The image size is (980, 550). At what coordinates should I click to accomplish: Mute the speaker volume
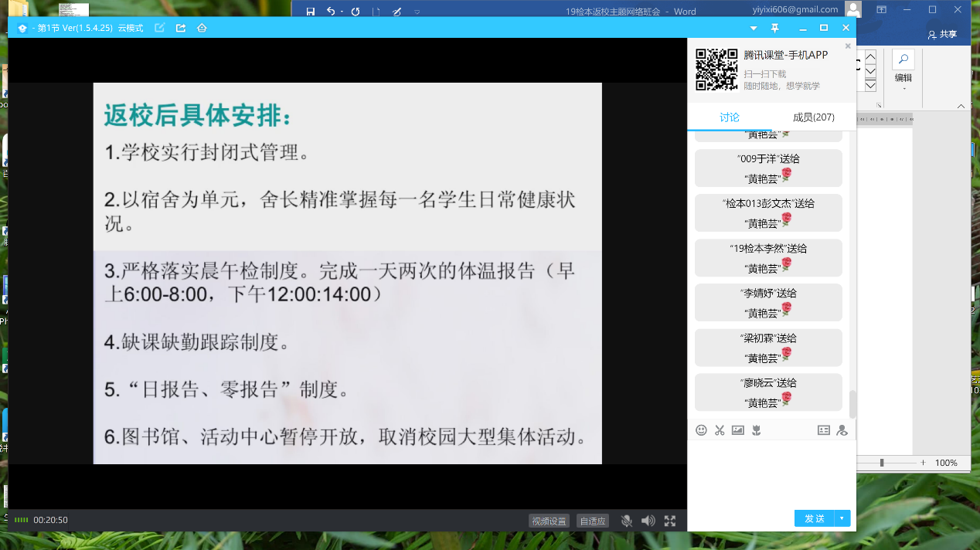pos(648,521)
